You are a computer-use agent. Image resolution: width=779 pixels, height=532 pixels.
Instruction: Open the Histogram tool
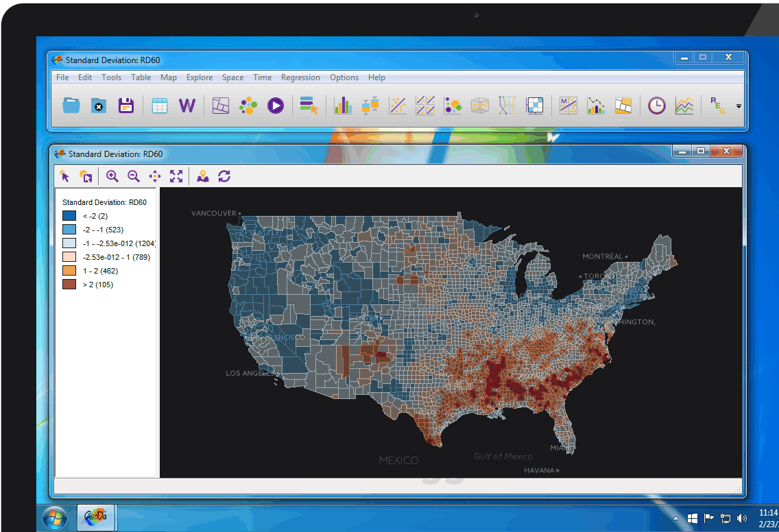click(x=342, y=106)
